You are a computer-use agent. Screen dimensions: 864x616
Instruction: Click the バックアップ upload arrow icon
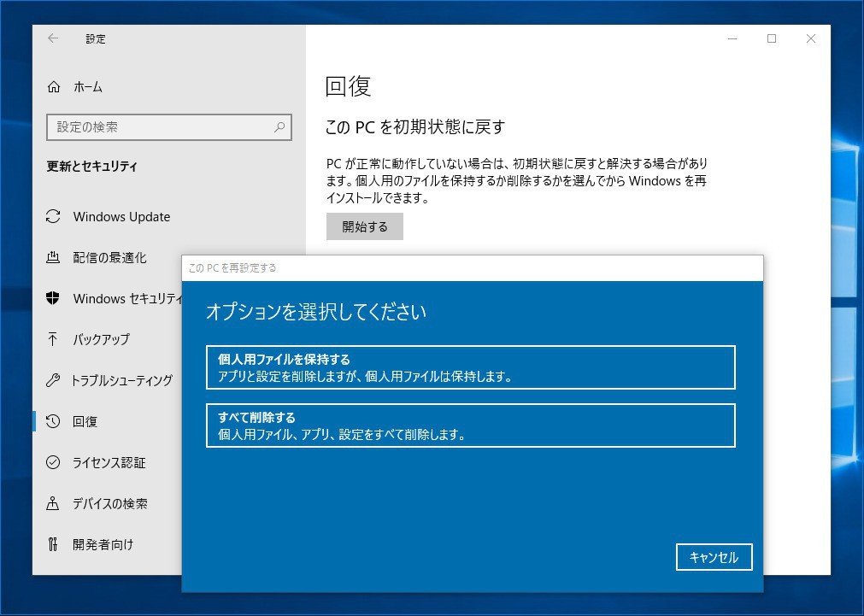[53, 339]
